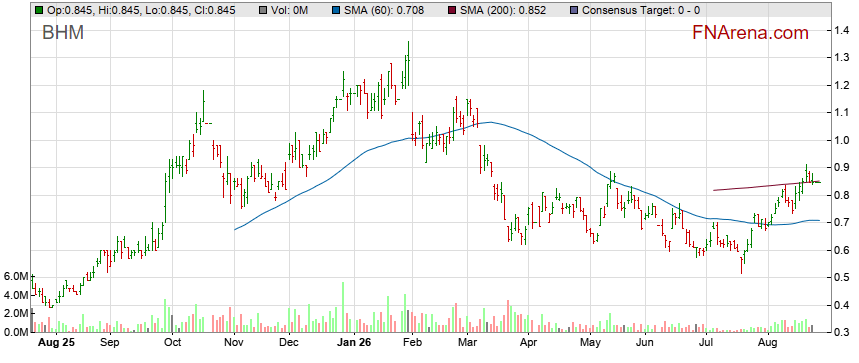Select 'SMA (200): 0.852' legend label
This screenshot has width=859, height=363.
(503, 10)
